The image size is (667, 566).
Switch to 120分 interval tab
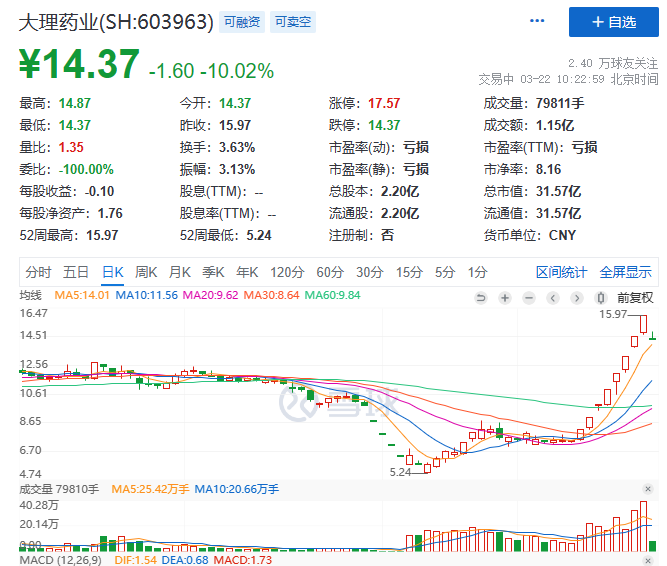click(x=287, y=272)
